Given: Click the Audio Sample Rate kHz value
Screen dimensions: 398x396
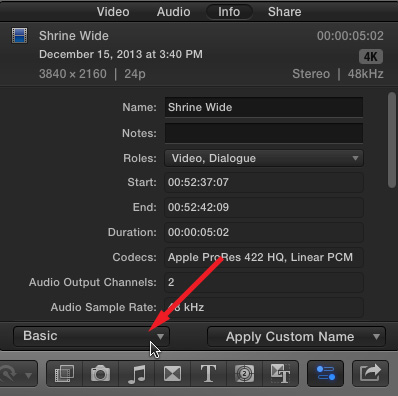Looking at the screenshot, I should click(264, 307).
